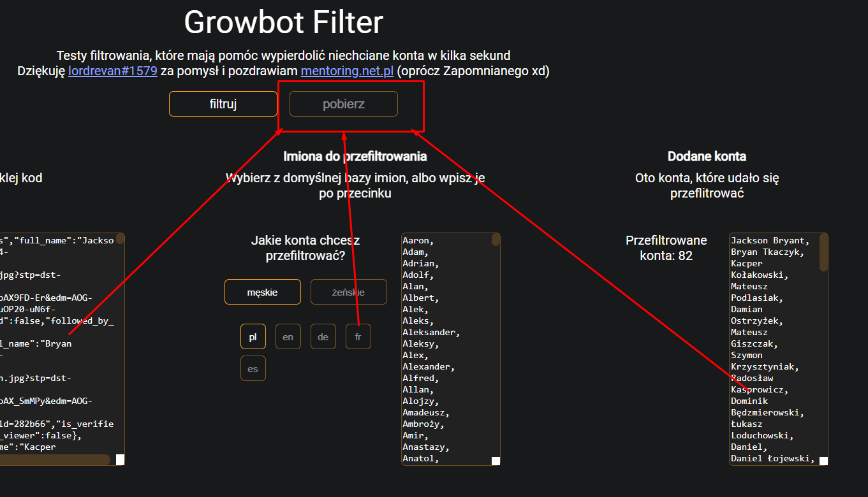Choose the pl language name base
The image size is (868, 497).
click(253, 336)
